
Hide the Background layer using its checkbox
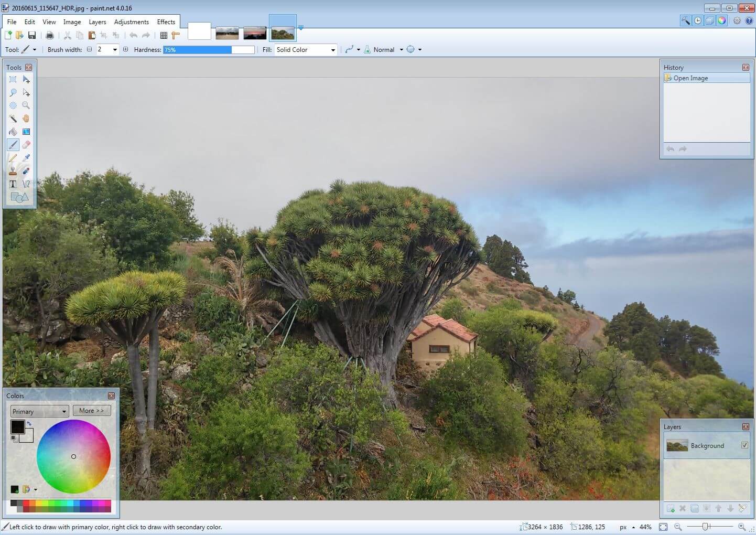[744, 445]
